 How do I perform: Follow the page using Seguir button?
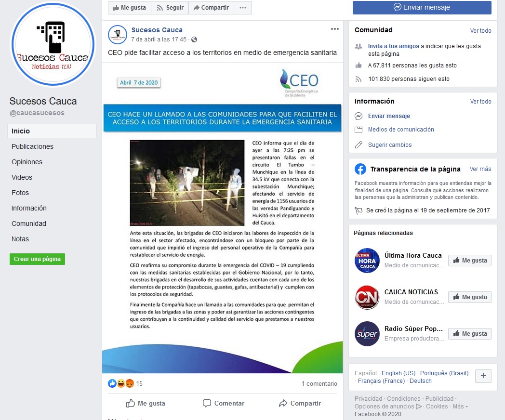click(x=170, y=8)
